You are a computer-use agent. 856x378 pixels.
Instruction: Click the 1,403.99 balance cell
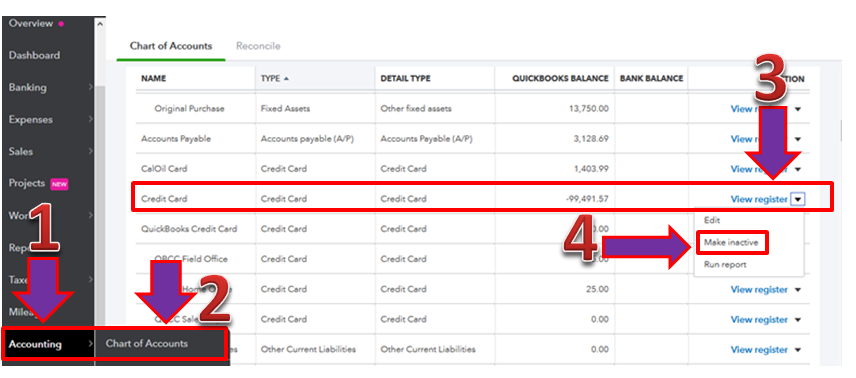point(591,169)
